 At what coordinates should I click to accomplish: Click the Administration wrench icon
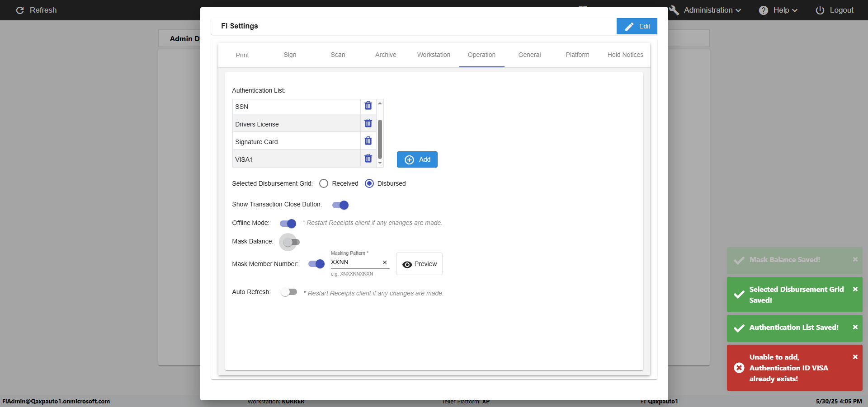(674, 10)
